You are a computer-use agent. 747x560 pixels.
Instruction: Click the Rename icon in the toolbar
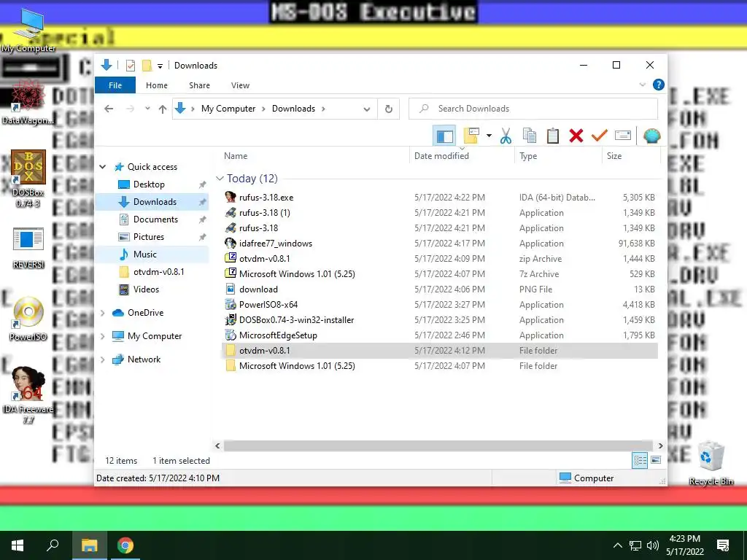tap(623, 136)
